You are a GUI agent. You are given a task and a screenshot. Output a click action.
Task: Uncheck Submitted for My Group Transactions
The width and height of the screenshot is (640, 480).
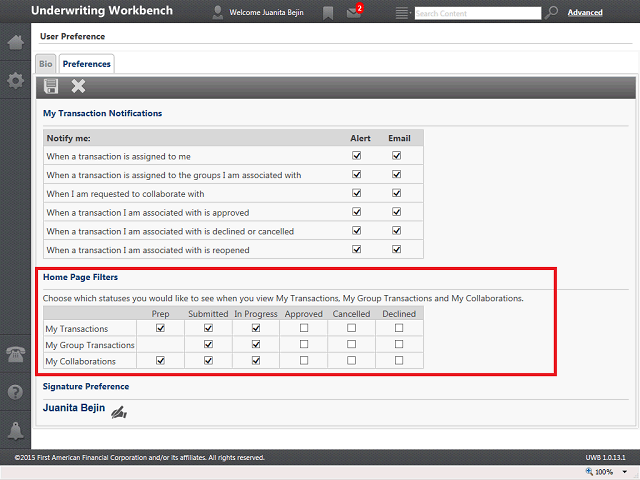[x=208, y=344]
